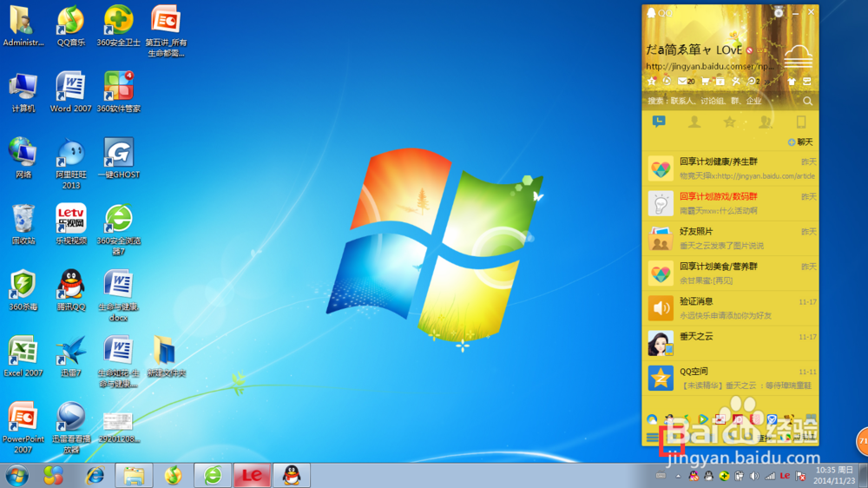Select the 回收站 recycle bin icon

tap(23, 224)
